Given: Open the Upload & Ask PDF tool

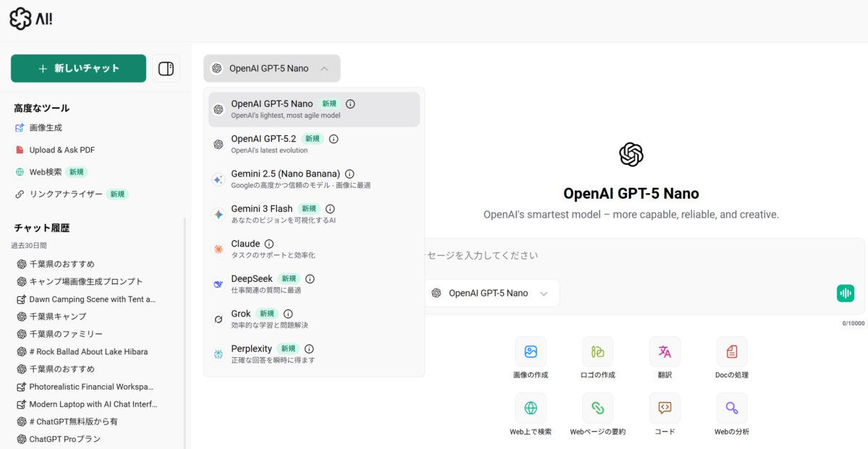Looking at the screenshot, I should (61, 150).
